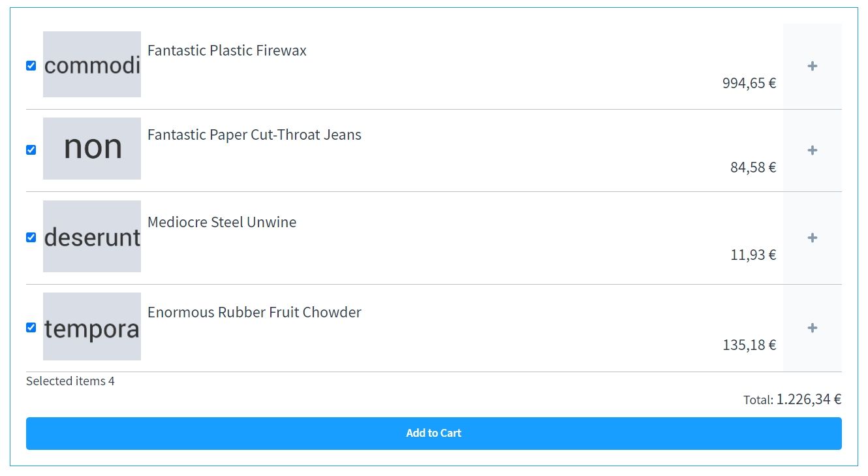Screen dimensions: 868x476
Task: Click Fantastic Paper Cut-Throat Jeans title
Action: tap(254, 135)
